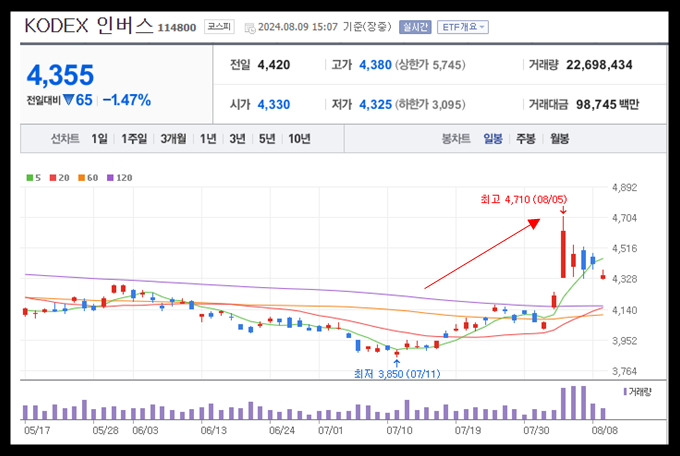Click red 20-day moving average legend swatch

tap(53, 177)
